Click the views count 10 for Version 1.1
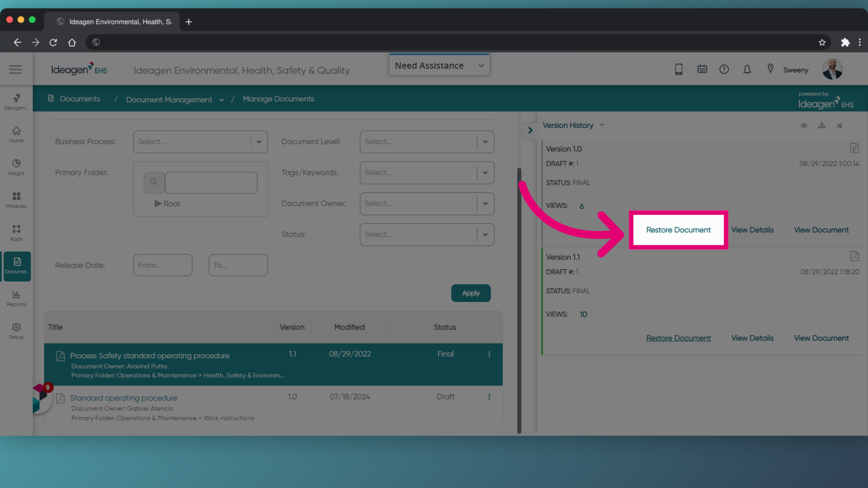This screenshot has height=488, width=868. 583,314
